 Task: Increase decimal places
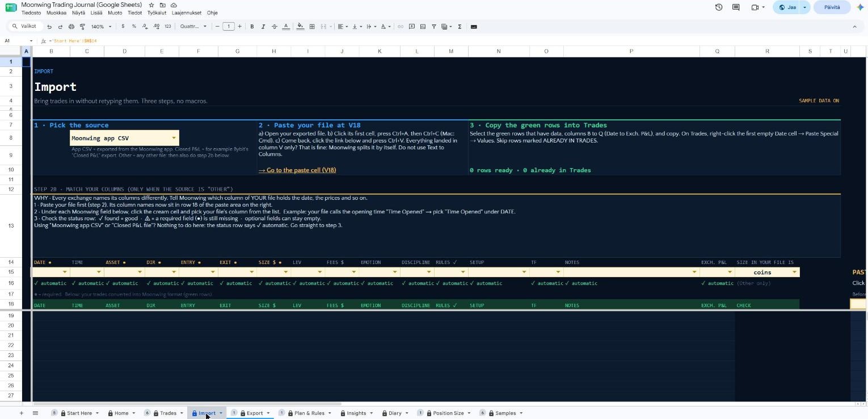pyautogui.click(x=156, y=27)
